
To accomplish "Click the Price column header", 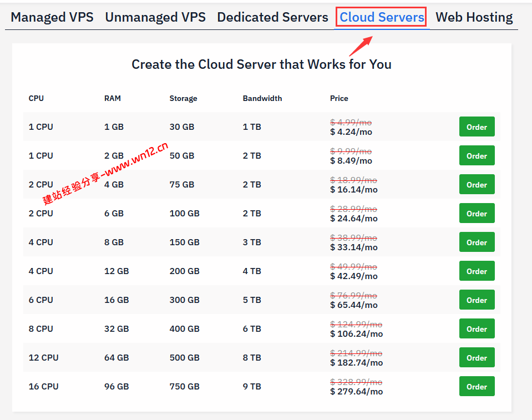I will pyautogui.click(x=339, y=98).
